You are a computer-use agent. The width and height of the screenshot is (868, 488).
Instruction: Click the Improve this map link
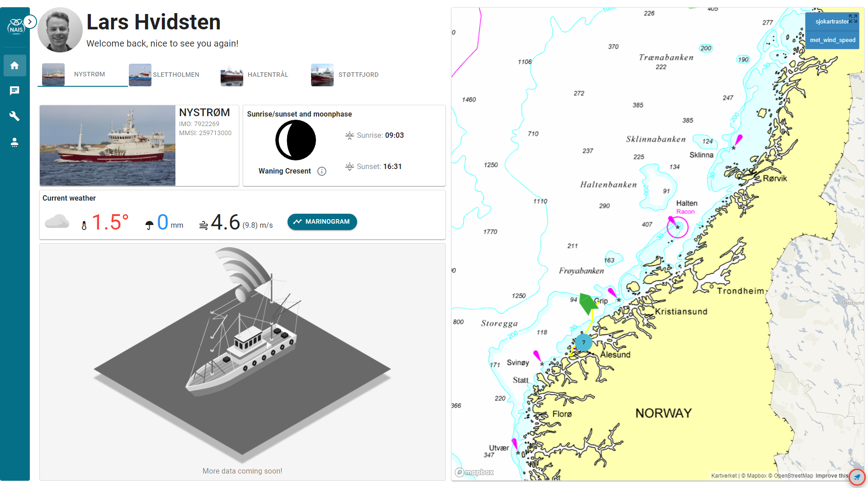pyautogui.click(x=832, y=476)
